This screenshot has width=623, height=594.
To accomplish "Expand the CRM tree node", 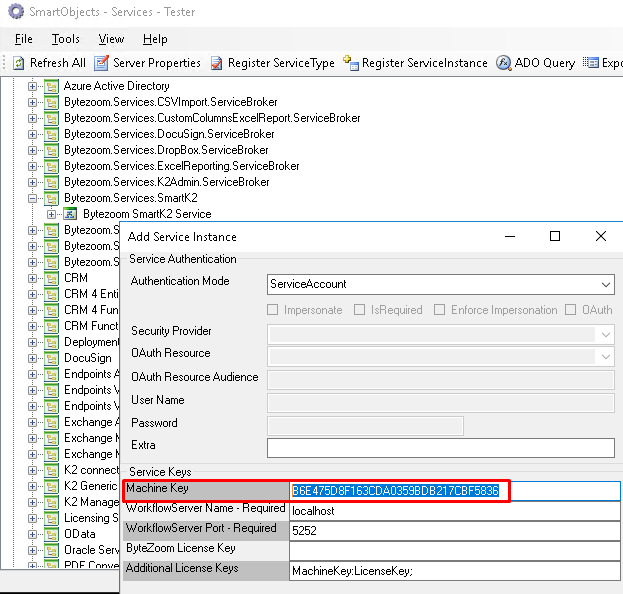I will click(x=32, y=278).
